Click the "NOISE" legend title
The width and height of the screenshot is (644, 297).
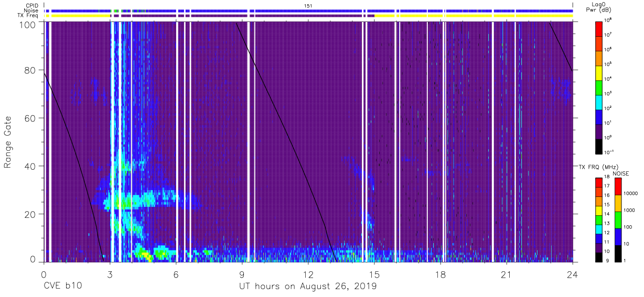click(621, 173)
